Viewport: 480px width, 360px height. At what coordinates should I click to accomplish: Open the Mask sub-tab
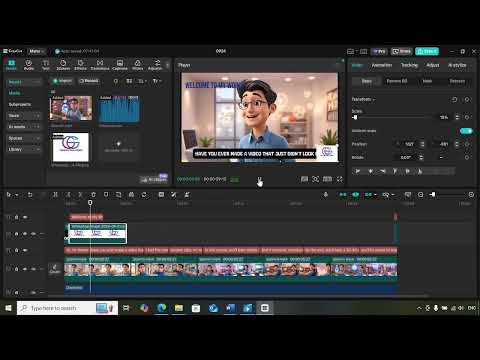tap(427, 81)
